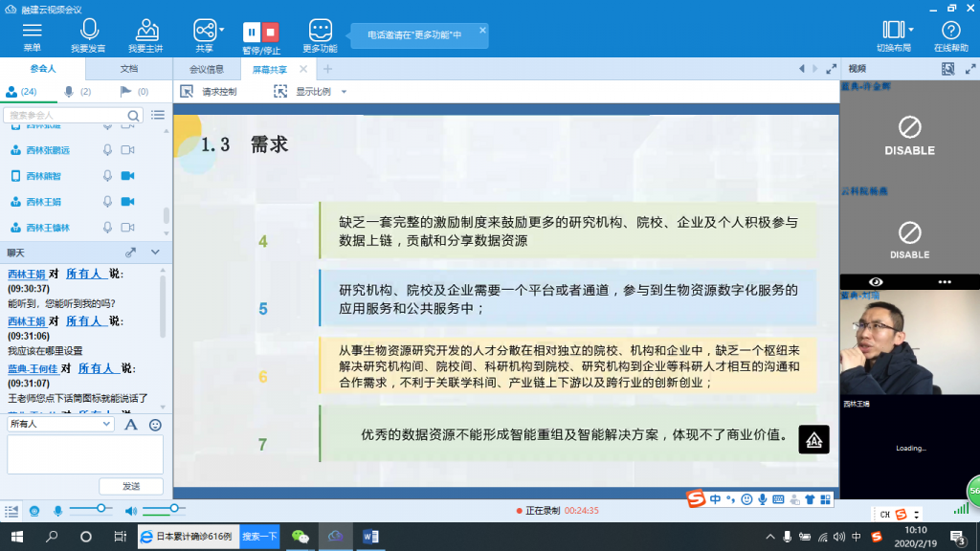Click the 搜索参会人 search field
This screenshot has width=980, height=551.
point(77,115)
